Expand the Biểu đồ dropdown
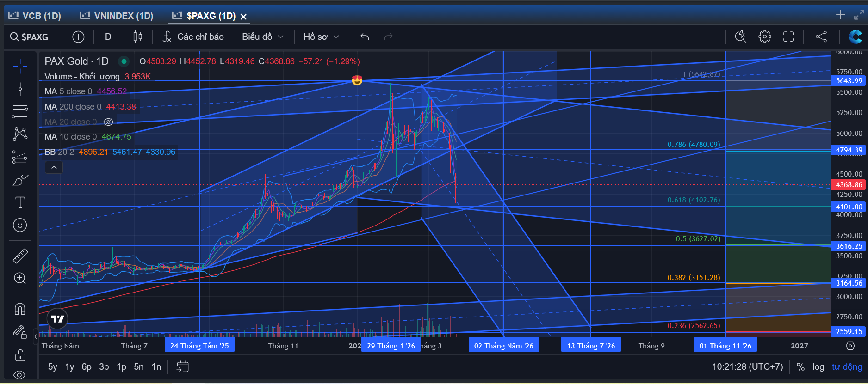868x384 pixels. [x=263, y=37]
